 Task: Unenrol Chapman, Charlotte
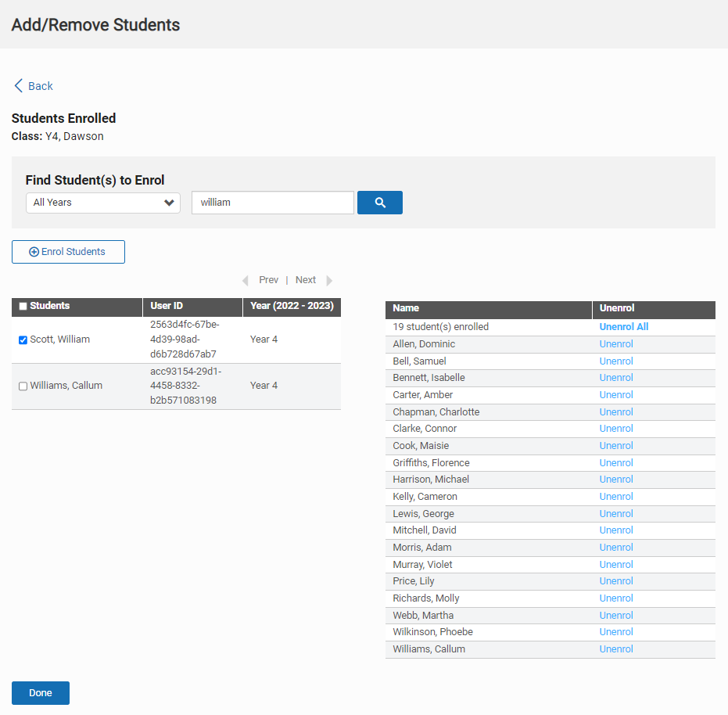pos(616,411)
